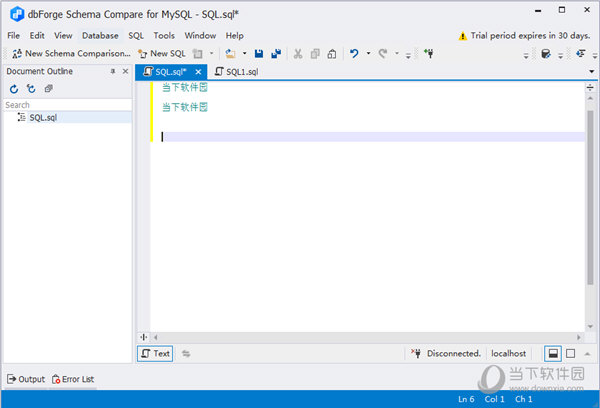Select SQL.sql node in outline tree
The height and width of the screenshot is (408, 600).
(x=43, y=118)
